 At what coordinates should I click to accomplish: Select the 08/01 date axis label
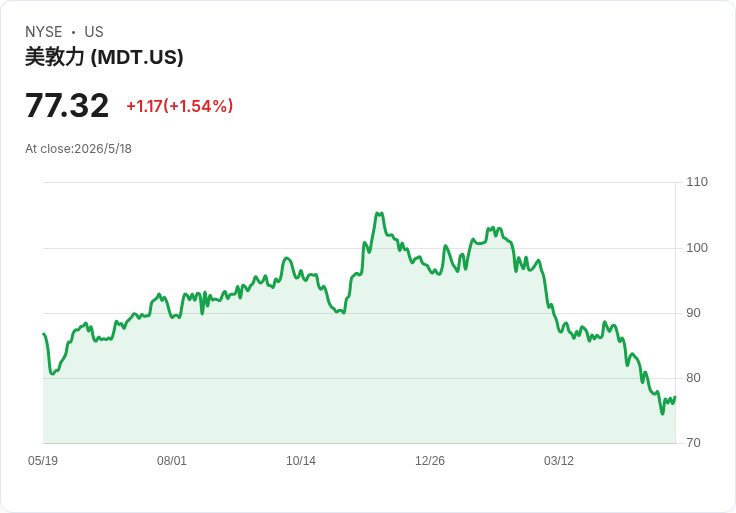(172, 460)
